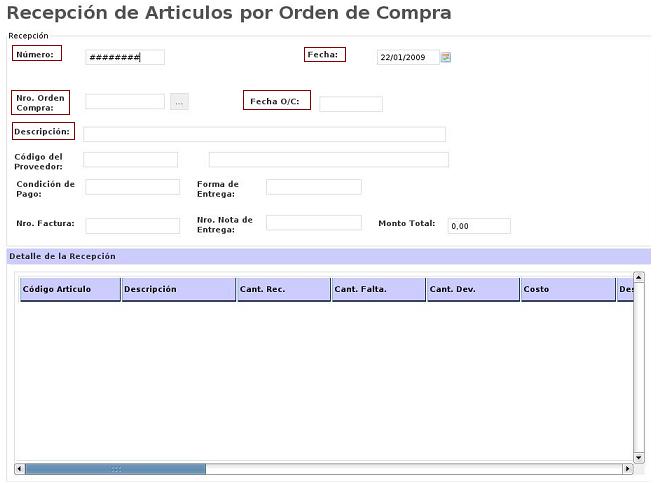Click the Nro. Factura input field
The width and height of the screenshot is (658, 483).
132,225
